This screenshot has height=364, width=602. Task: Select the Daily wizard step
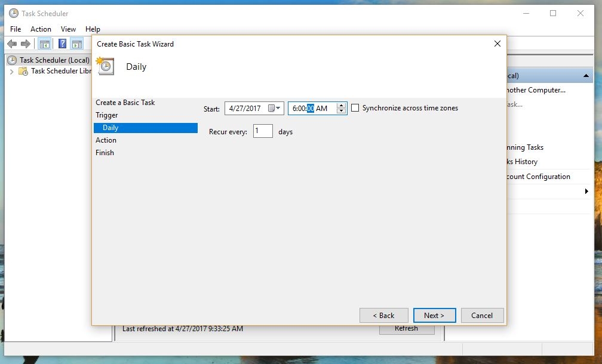point(146,128)
